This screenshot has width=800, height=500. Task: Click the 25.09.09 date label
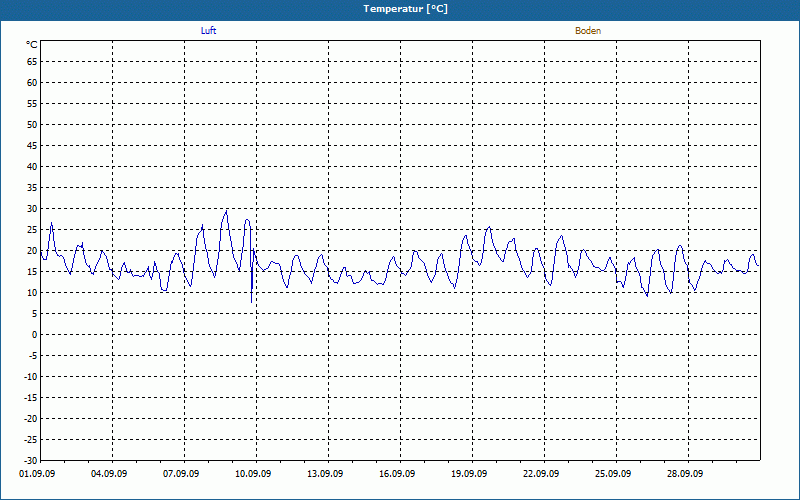(613, 474)
